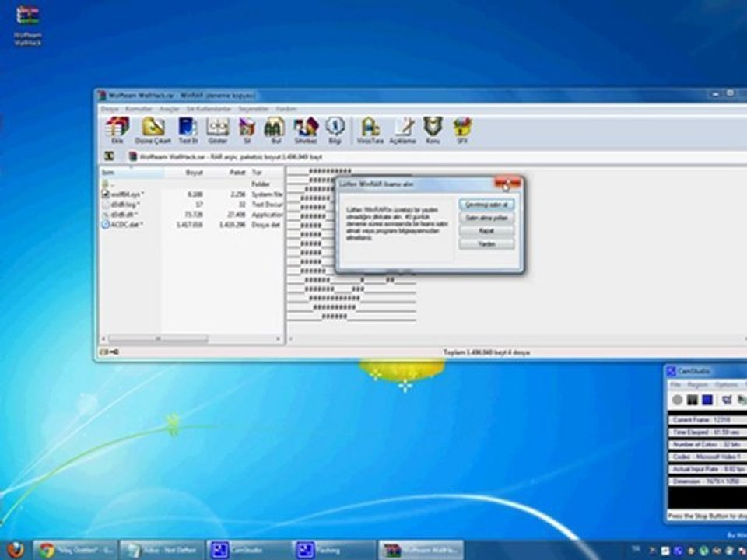The height and width of the screenshot is (560, 747).
Task: Open the Yardım menu in WinRAR
Action: 286,109
